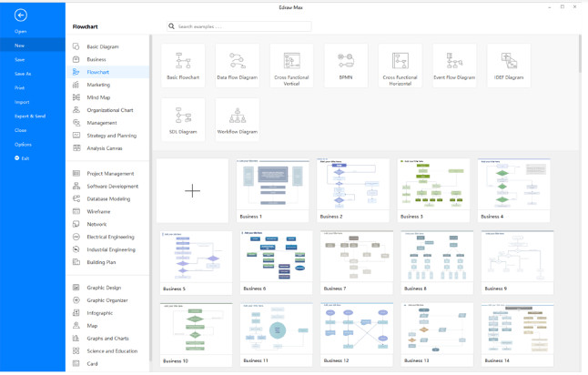Select Print in the sidebar

pos(19,87)
